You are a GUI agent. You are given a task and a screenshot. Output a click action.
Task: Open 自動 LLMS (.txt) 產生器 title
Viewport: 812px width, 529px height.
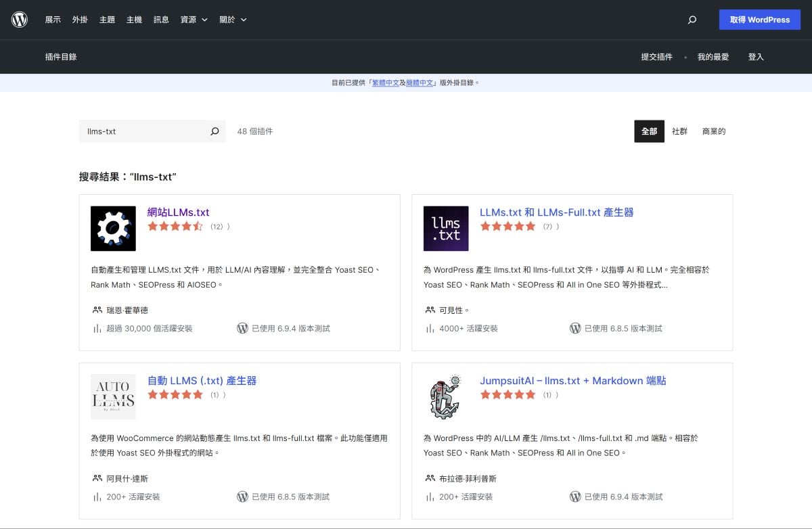point(202,380)
